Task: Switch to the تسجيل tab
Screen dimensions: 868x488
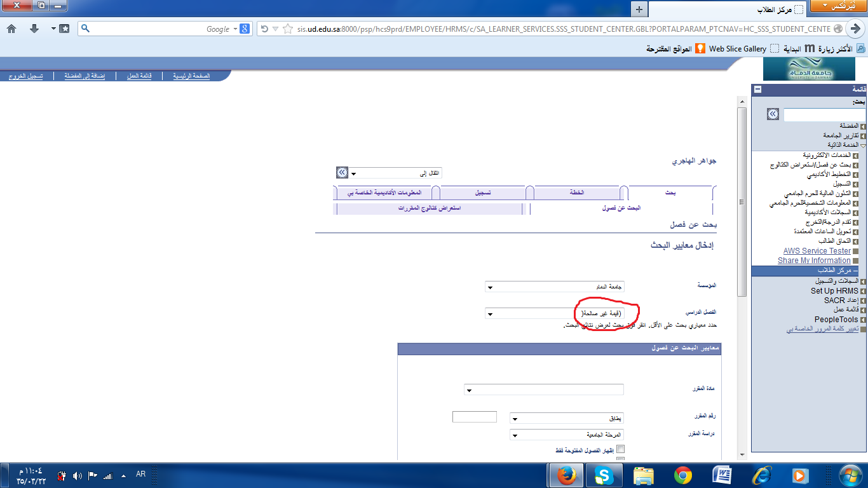Action: click(x=483, y=193)
